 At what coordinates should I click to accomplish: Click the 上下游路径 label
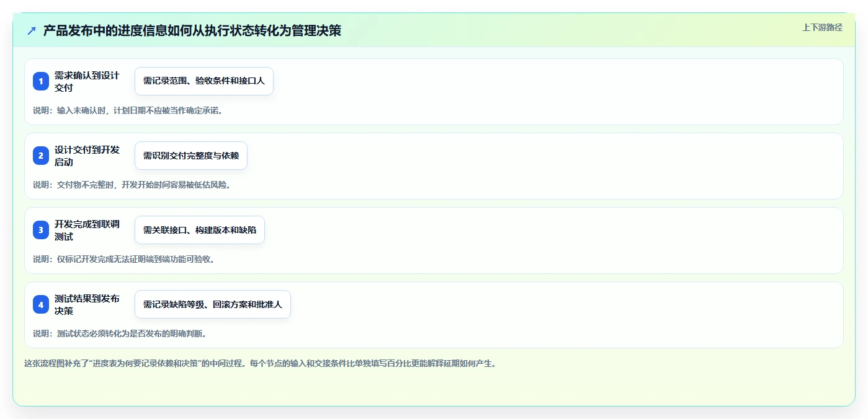[x=822, y=27]
